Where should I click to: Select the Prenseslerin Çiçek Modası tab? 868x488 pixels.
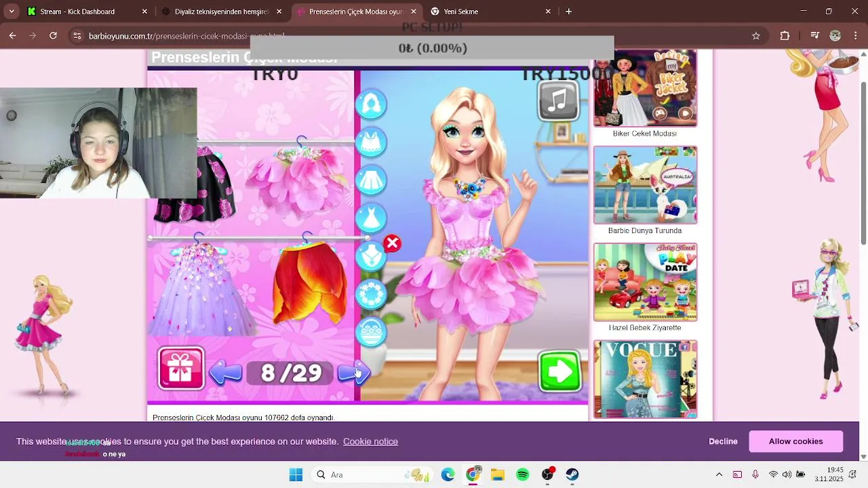coord(356,12)
